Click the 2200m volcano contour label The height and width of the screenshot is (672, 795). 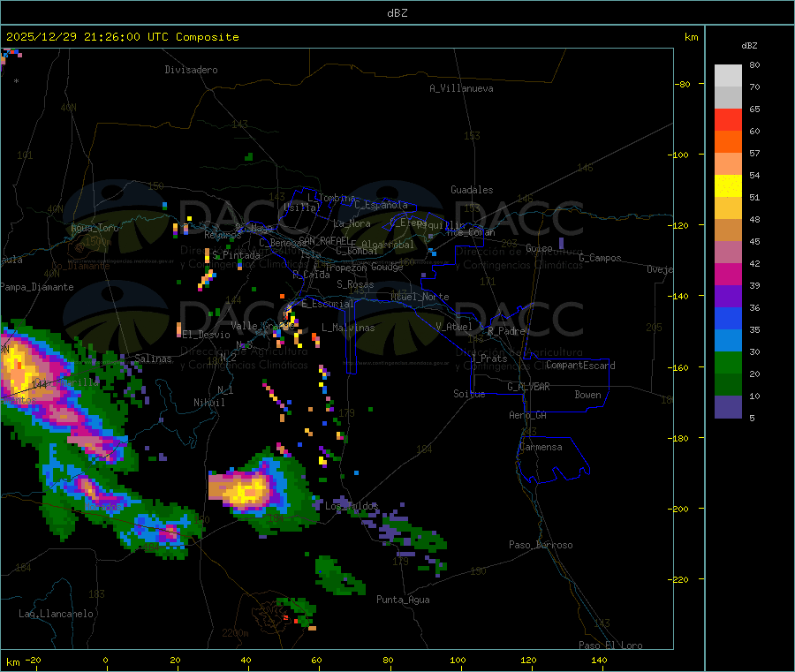pos(235,633)
